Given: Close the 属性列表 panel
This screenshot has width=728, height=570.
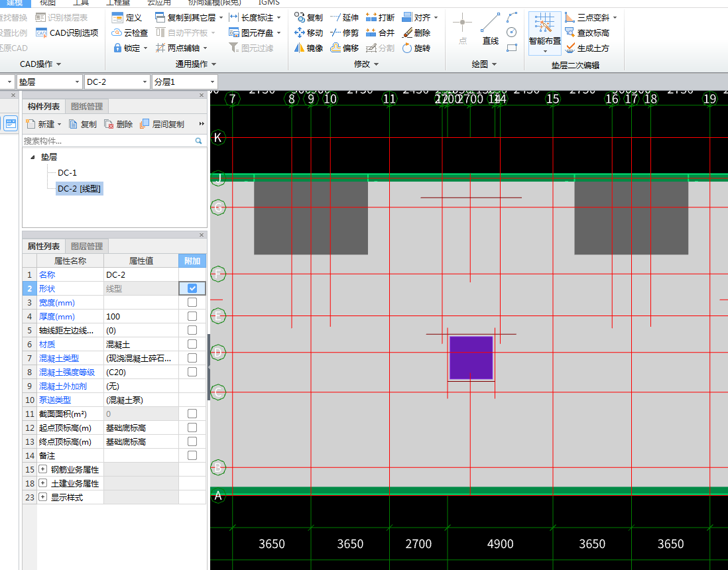Looking at the screenshot, I should (202, 235).
